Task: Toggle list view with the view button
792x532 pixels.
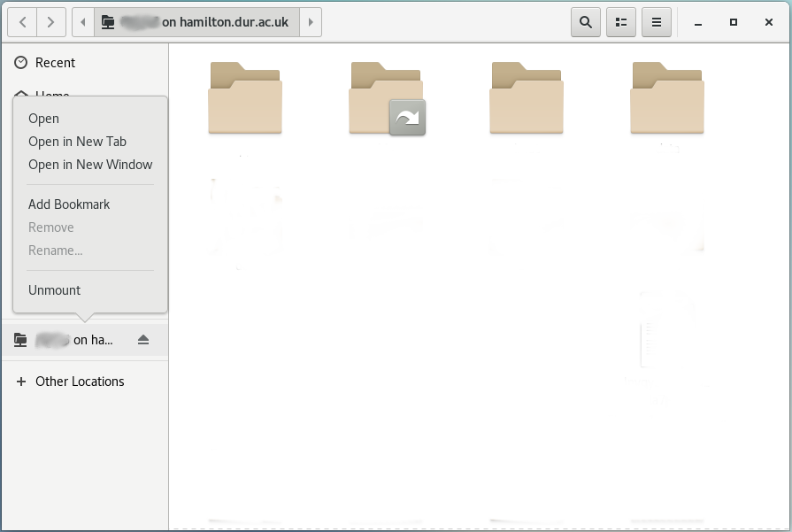Action: pyautogui.click(x=621, y=22)
